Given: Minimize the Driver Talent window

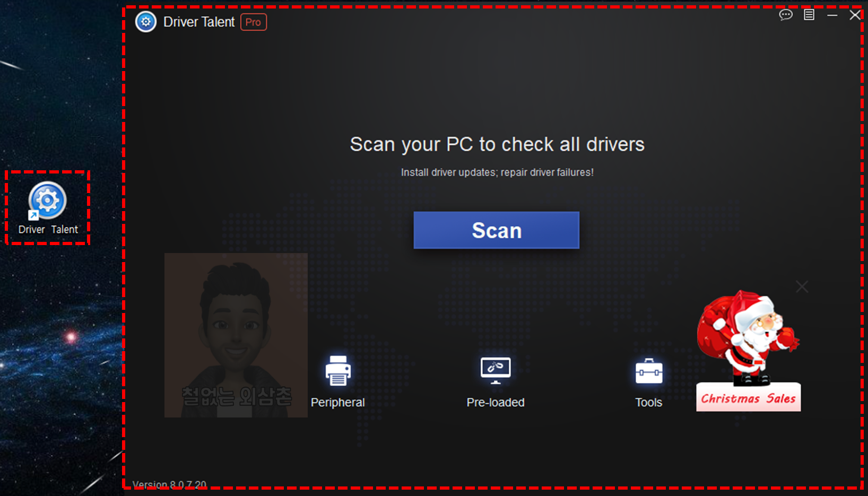Looking at the screenshot, I should pyautogui.click(x=832, y=15).
